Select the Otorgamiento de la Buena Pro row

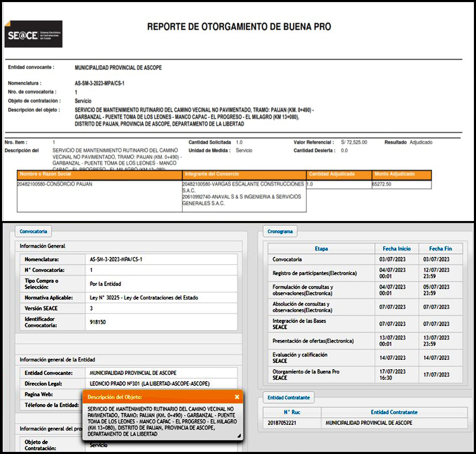(x=306, y=374)
